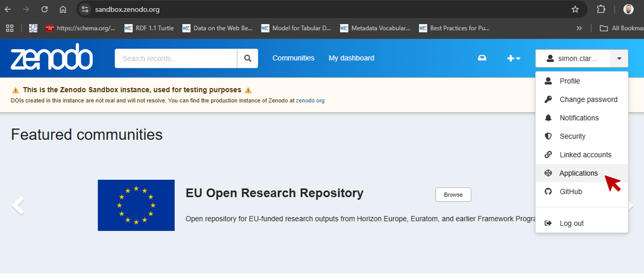The image size is (644, 279).
Task: Open the Model for Tabular D... bookmark
Action: pos(296,28)
